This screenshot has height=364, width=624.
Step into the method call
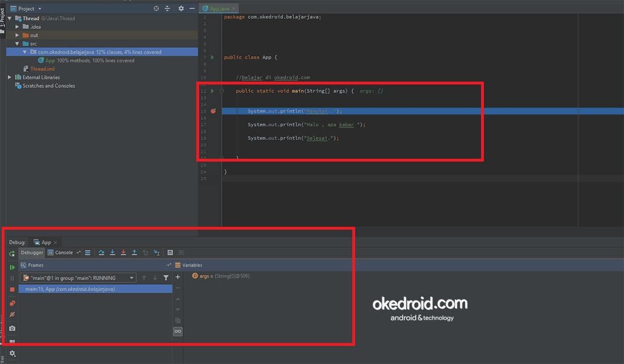click(x=112, y=252)
